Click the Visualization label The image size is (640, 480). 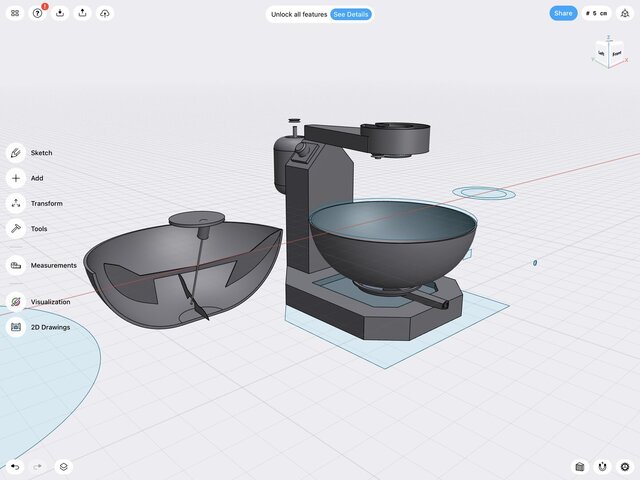[x=50, y=302]
